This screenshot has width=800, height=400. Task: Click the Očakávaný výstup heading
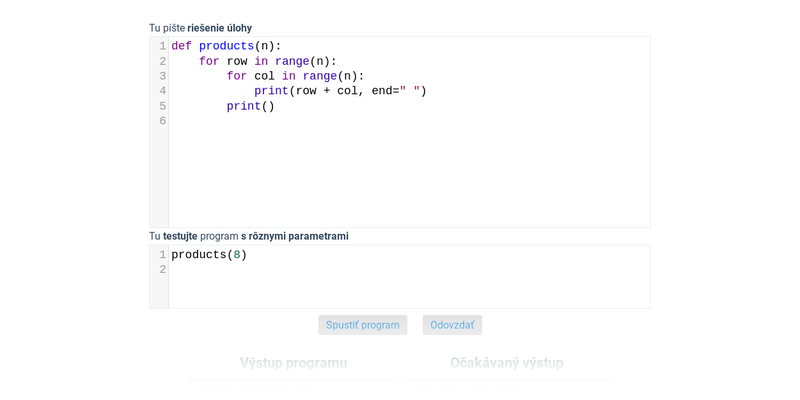coord(507,363)
